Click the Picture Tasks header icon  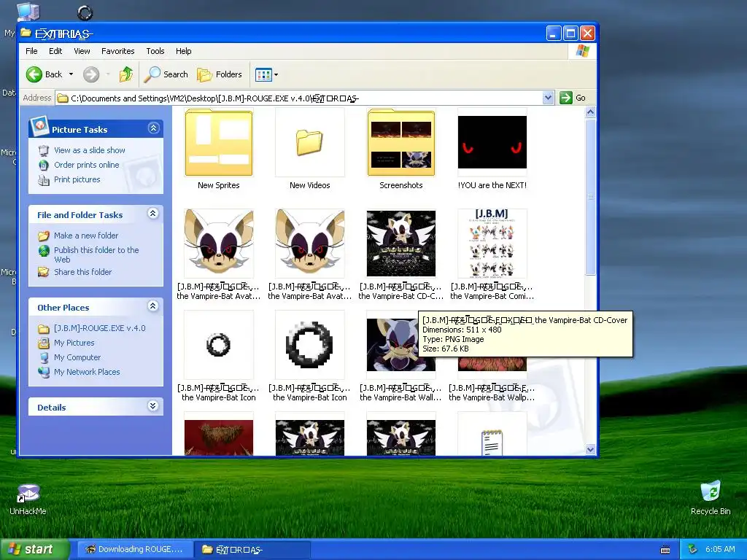[39, 126]
